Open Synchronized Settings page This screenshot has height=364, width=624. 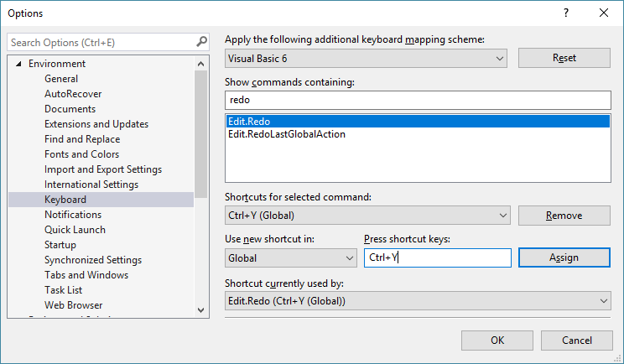click(93, 260)
